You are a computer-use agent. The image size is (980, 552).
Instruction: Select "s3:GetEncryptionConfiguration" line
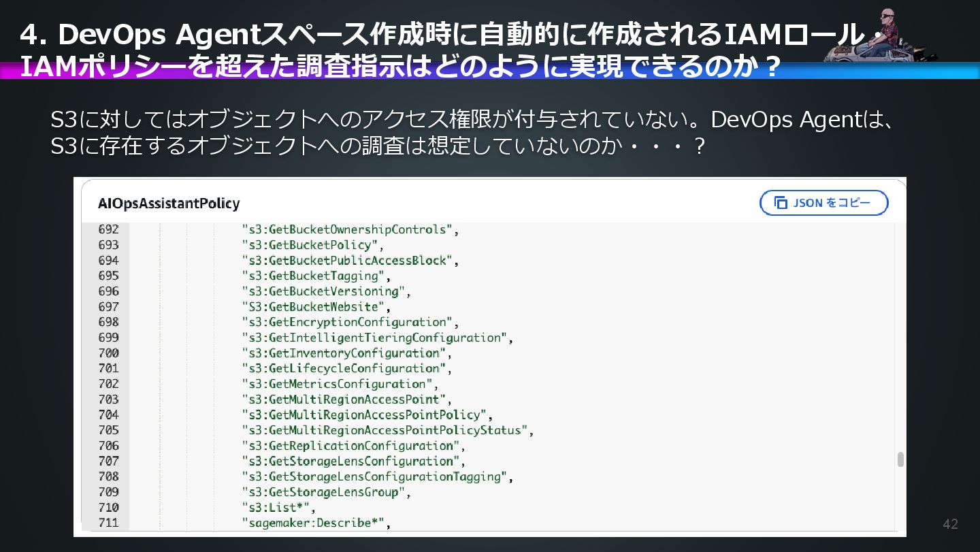350,322
